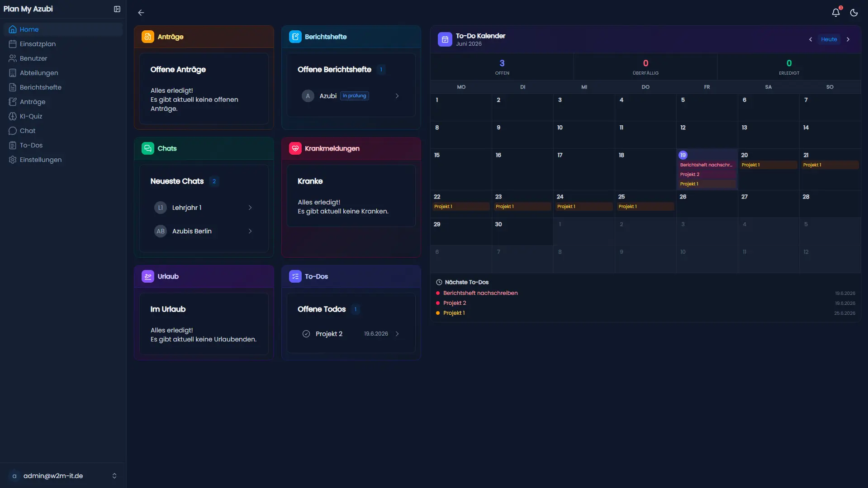Viewport: 868px width, 488px height.
Task: Click the To-Dos card checklist icon
Action: click(295, 276)
